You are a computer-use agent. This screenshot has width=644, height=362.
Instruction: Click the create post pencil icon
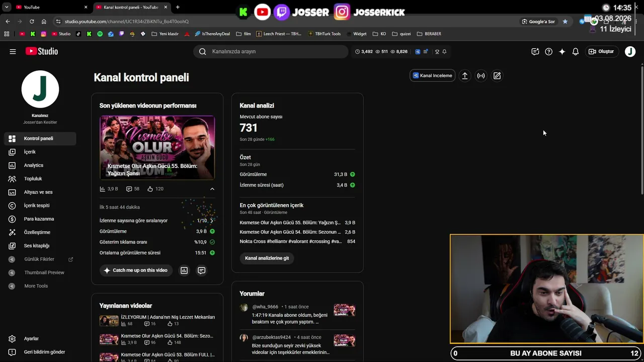coord(497,75)
